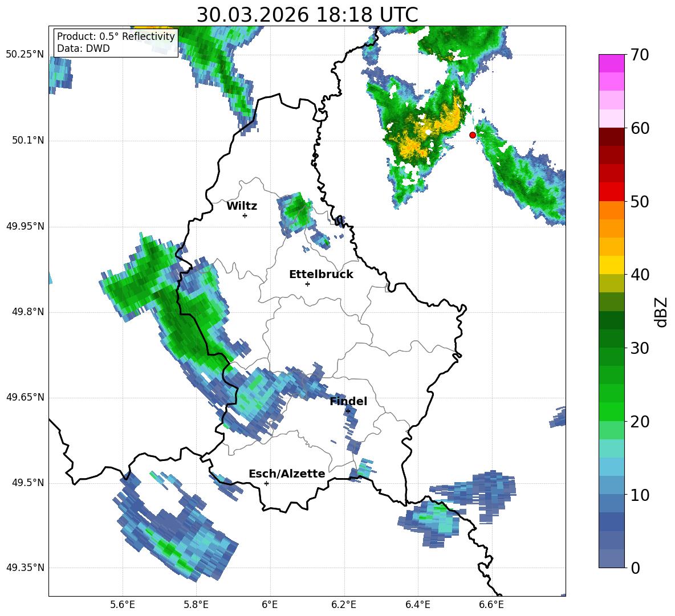Click the Data: DWD text
Screen dimensions: 675x616
(83, 48)
